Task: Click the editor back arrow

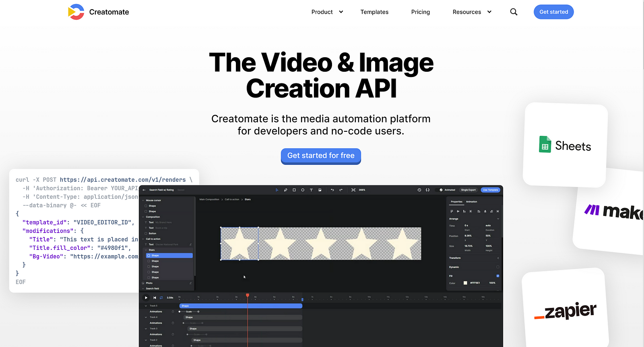Action: point(144,190)
